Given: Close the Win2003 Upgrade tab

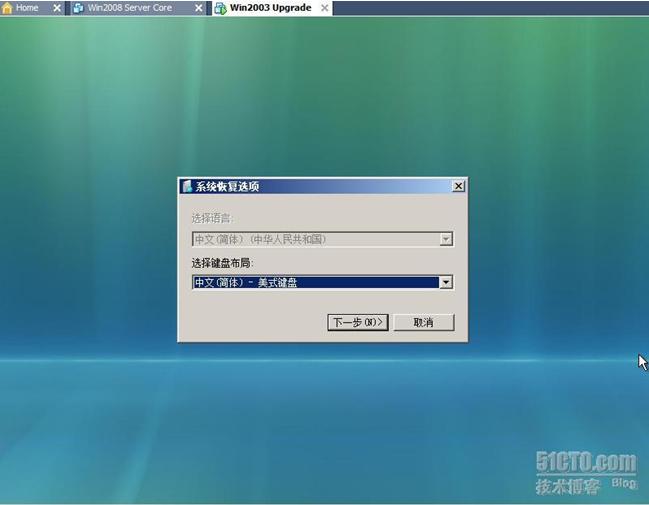Looking at the screenshot, I should tap(324, 8).
